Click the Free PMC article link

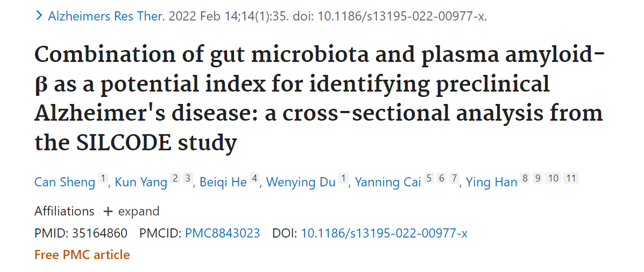[x=82, y=254]
